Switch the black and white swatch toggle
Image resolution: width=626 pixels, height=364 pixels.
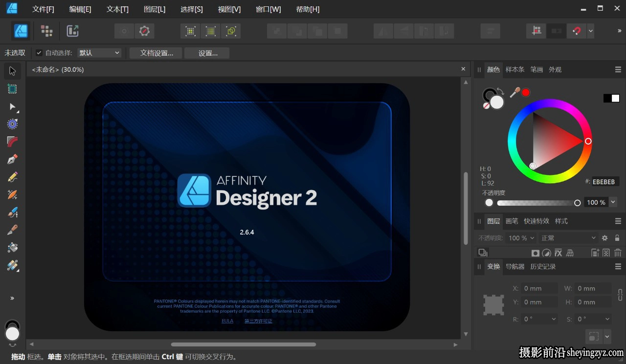[611, 98]
